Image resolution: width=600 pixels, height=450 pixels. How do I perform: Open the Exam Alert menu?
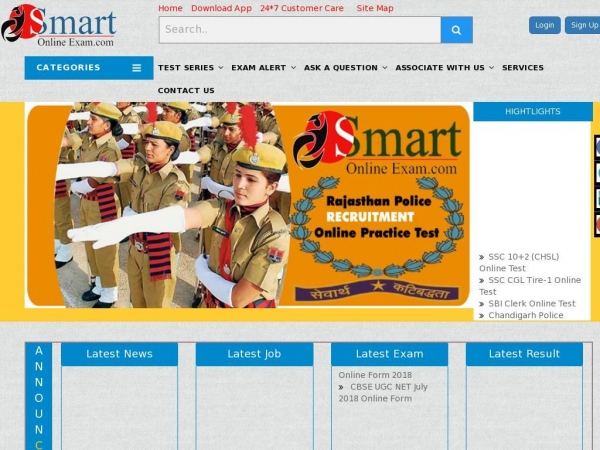[259, 68]
